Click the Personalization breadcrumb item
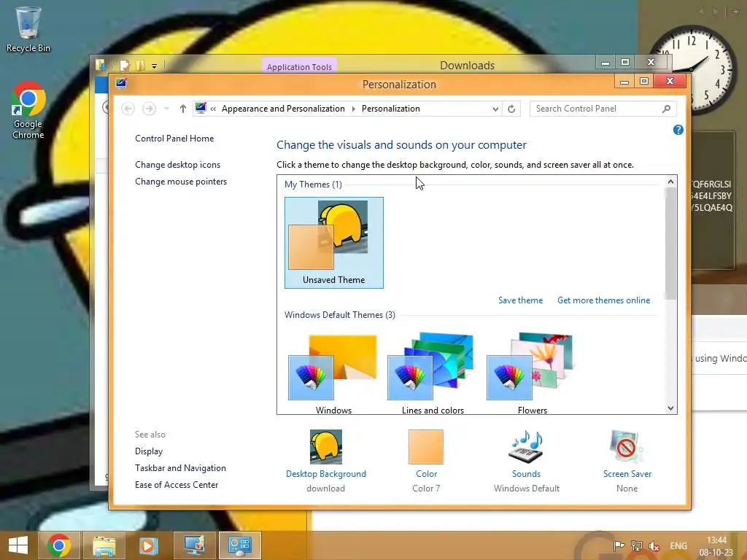The image size is (747, 560). (391, 109)
